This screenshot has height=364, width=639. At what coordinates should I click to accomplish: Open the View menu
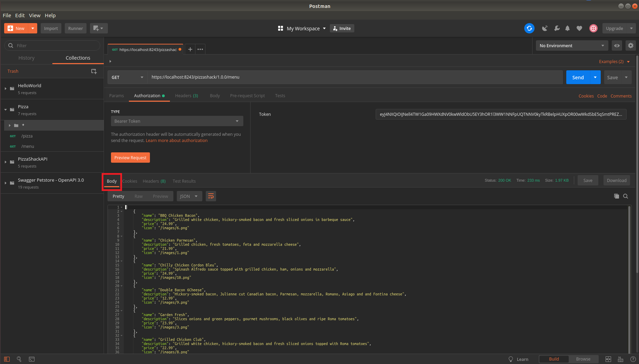[x=34, y=15]
